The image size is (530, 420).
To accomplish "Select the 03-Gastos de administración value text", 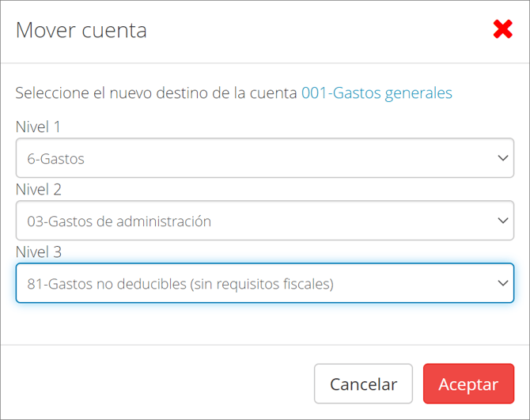I will pyautogui.click(x=119, y=221).
